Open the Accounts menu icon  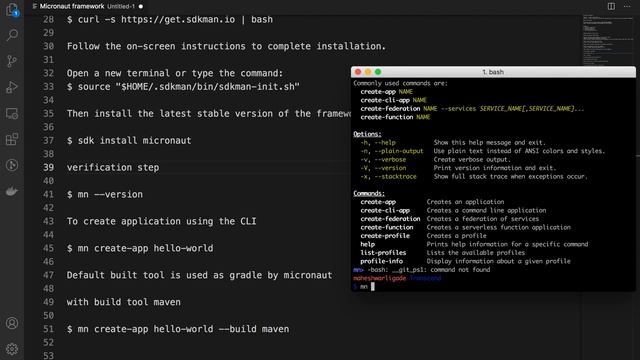point(12,323)
